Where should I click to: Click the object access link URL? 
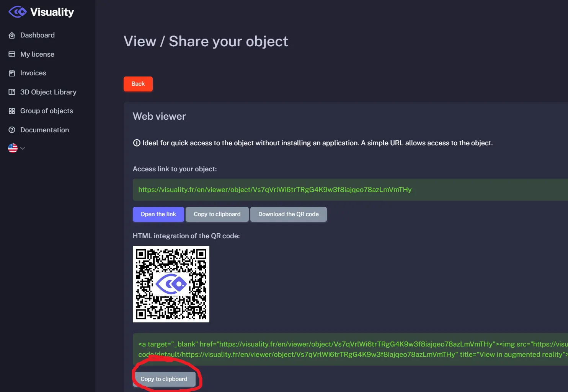[x=275, y=189]
